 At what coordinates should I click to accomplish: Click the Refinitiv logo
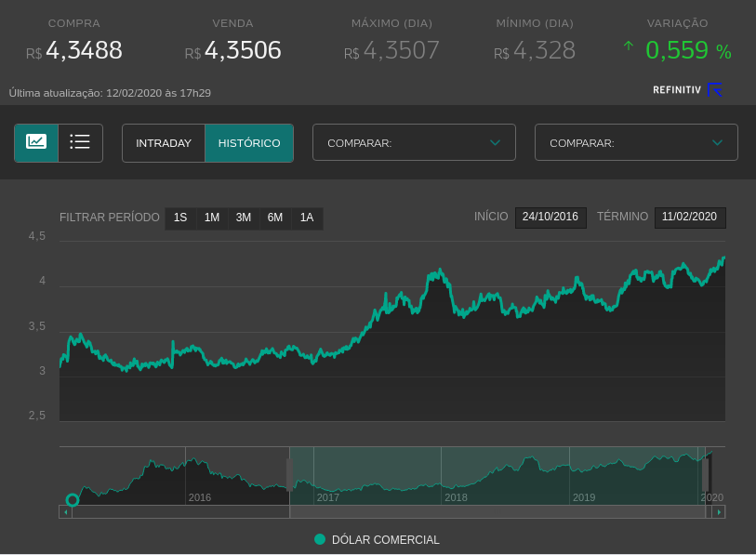(687, 90)
